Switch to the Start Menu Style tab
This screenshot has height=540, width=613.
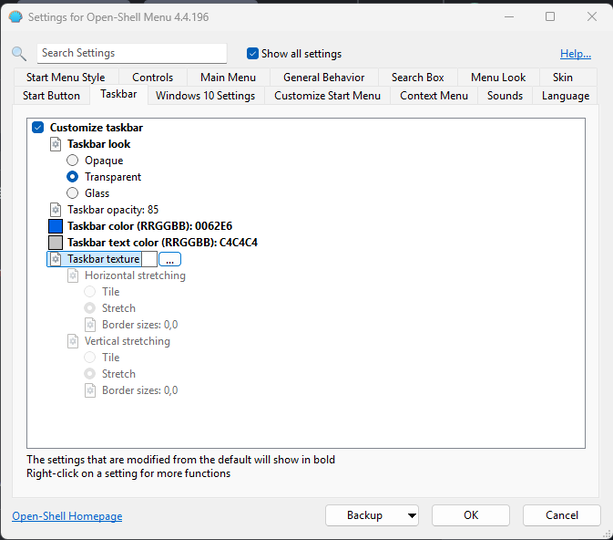(x=66, y=77)
